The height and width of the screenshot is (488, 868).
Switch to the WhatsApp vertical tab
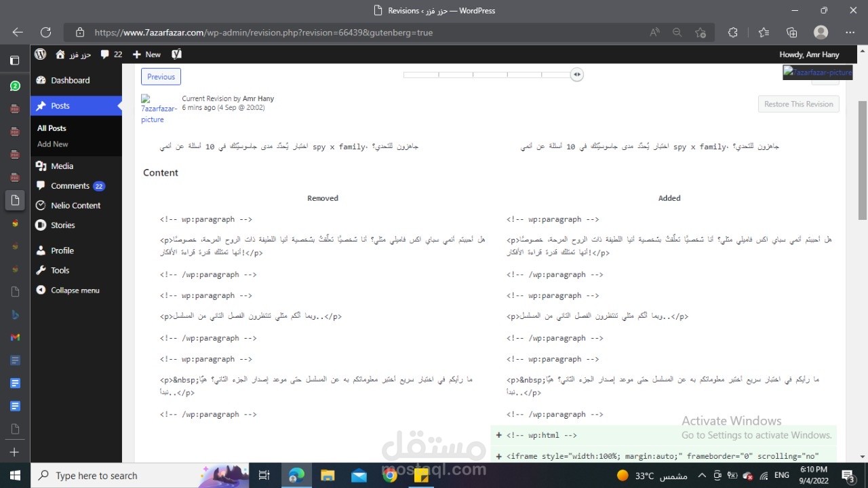click(x=14, y=86)
